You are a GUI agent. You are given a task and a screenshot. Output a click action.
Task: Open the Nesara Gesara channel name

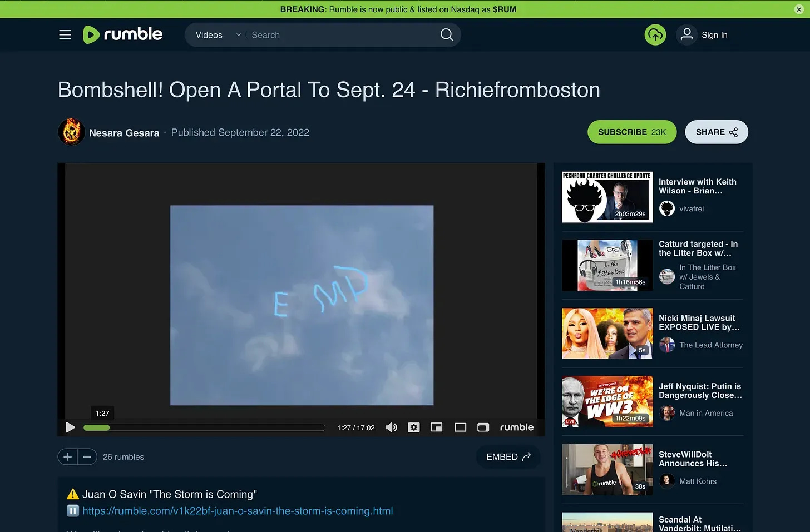pyautogui.click(x=124, y=133)
